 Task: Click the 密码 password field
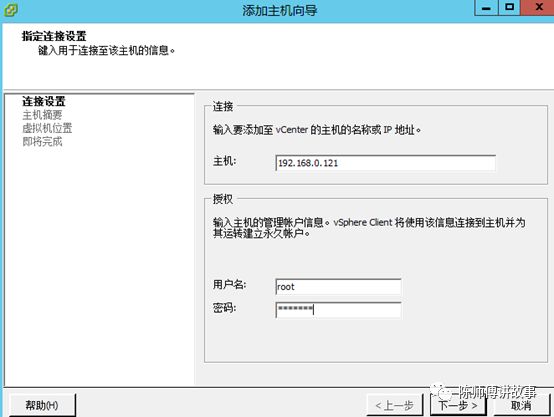click(338, 310)
